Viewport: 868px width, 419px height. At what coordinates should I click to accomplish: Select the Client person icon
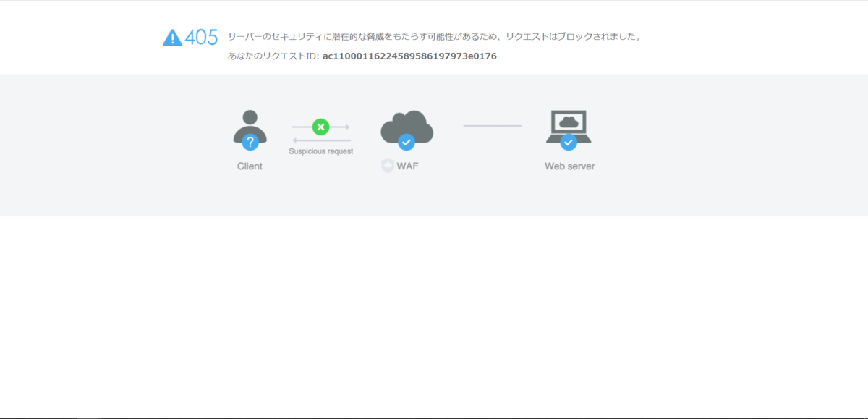(x=250, y=123)
